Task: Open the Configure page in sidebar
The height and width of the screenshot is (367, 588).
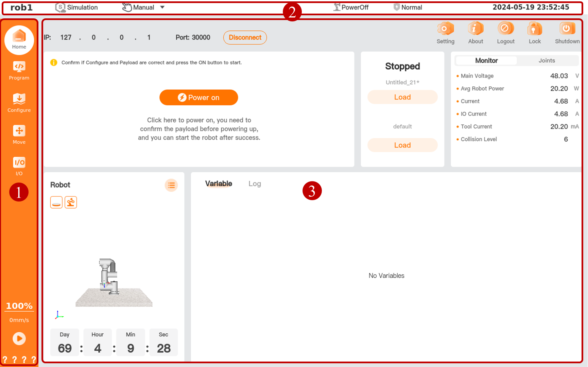Action: point(19,103)
